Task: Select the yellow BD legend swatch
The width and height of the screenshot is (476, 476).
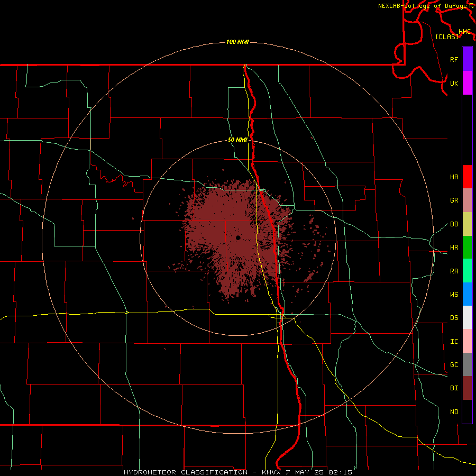Action: (x=467, y=224)
